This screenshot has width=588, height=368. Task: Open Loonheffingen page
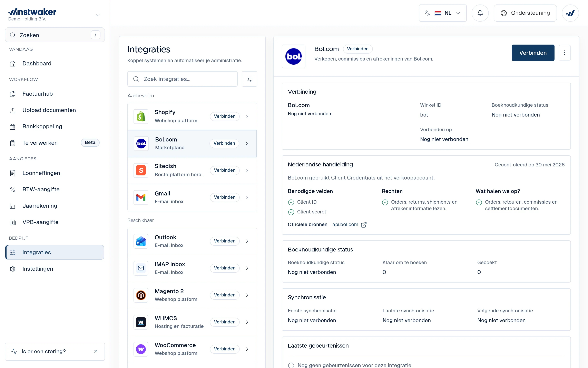pos(55,173)
